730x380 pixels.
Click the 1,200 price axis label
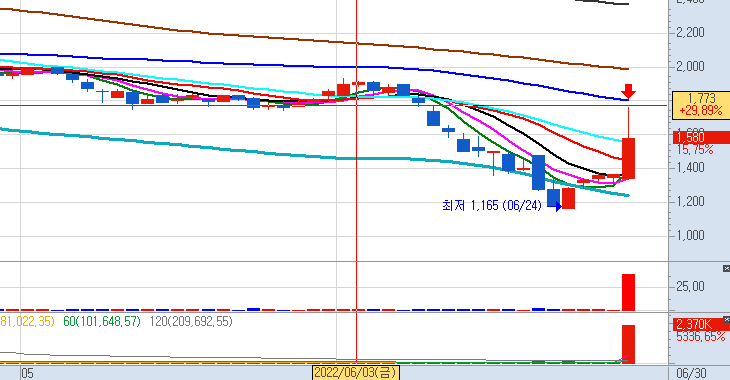click(x=690, y=202)
